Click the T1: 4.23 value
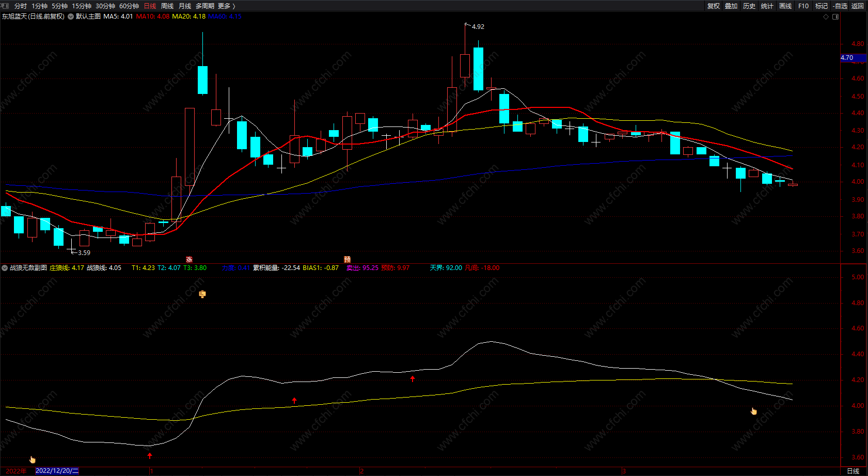Image resolution: width=868 pixels, height=476 pixels. tap(143, 268)
